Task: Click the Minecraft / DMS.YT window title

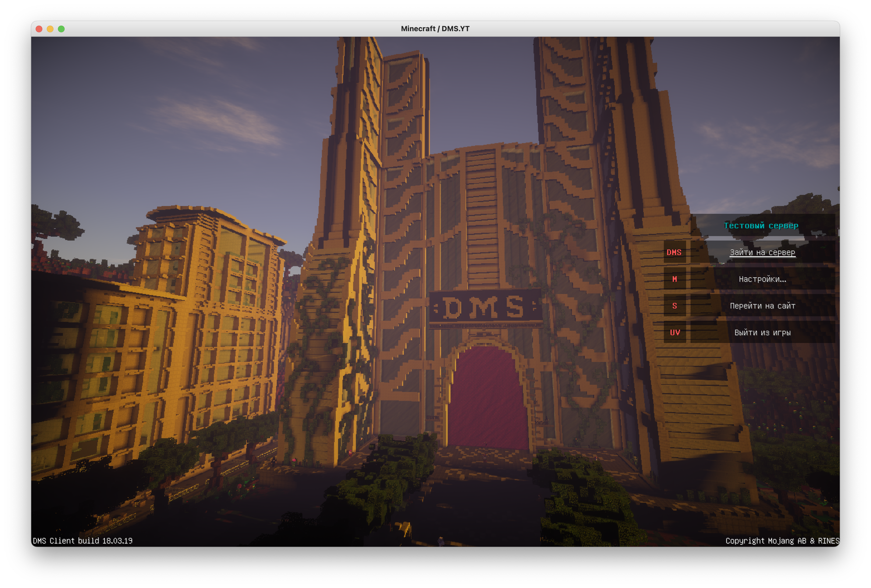Action: pyautogui.click(x=435, y=29)
